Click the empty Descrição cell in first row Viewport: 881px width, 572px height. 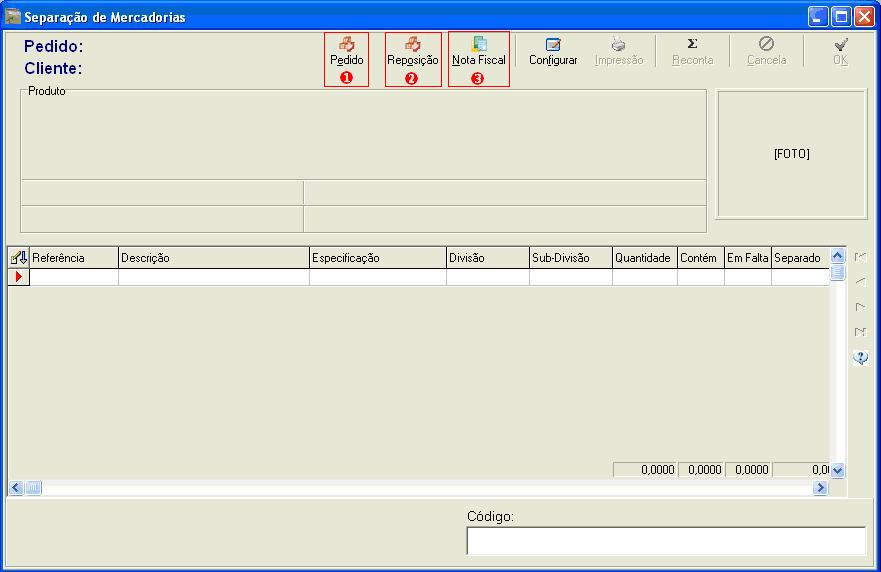(214, 277)
